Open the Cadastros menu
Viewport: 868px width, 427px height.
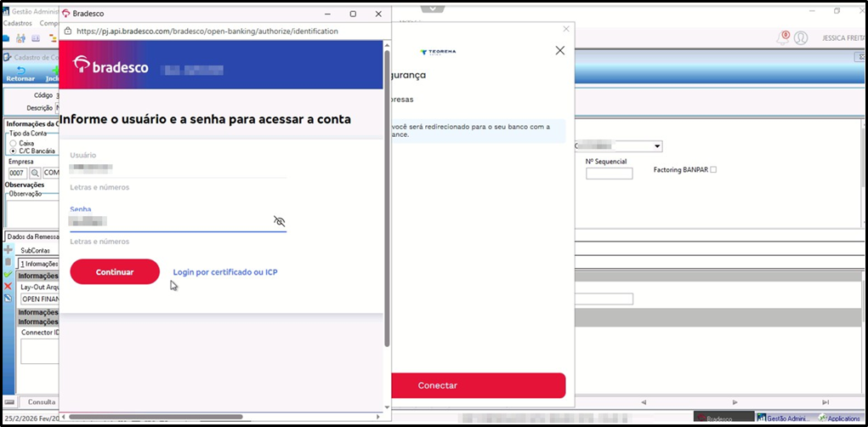tap(18, 23)
